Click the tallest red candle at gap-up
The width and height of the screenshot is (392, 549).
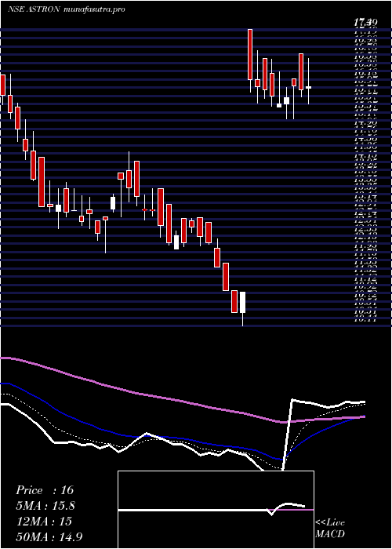tap(250, 55)
